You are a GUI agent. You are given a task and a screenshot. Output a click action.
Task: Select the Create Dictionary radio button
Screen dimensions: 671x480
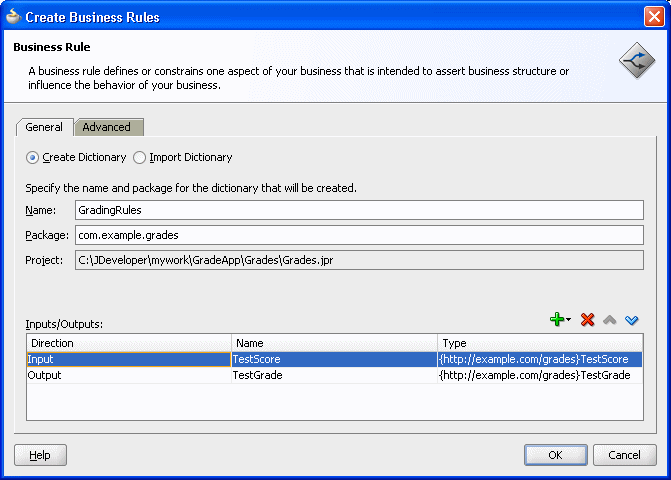pyautogui.click(x=33, y=157)
